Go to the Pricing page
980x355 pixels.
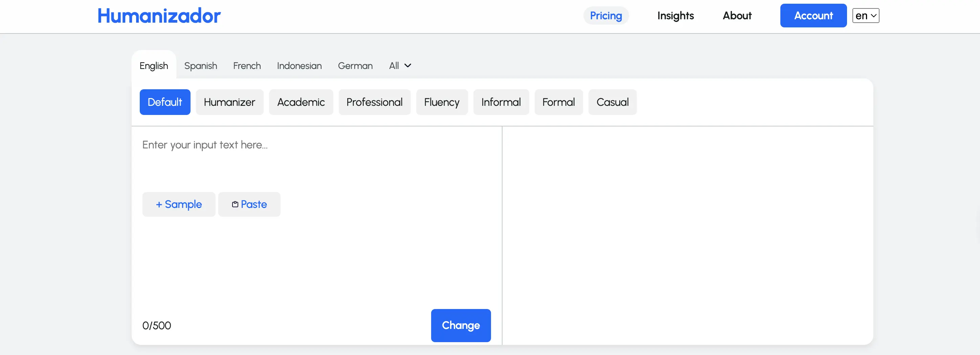tap(606, 16)
